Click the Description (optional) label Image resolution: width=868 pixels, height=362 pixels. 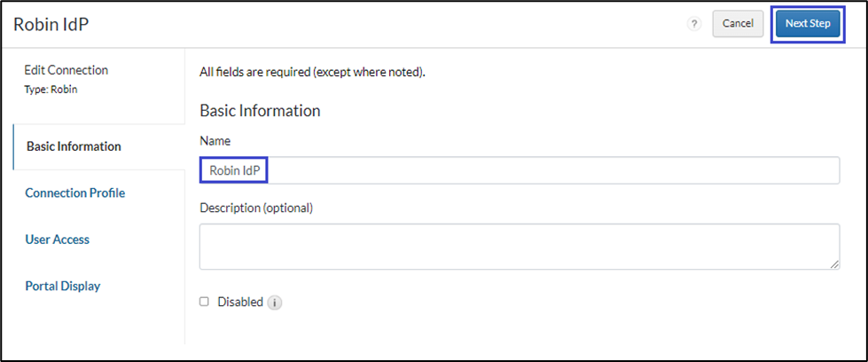256,208
